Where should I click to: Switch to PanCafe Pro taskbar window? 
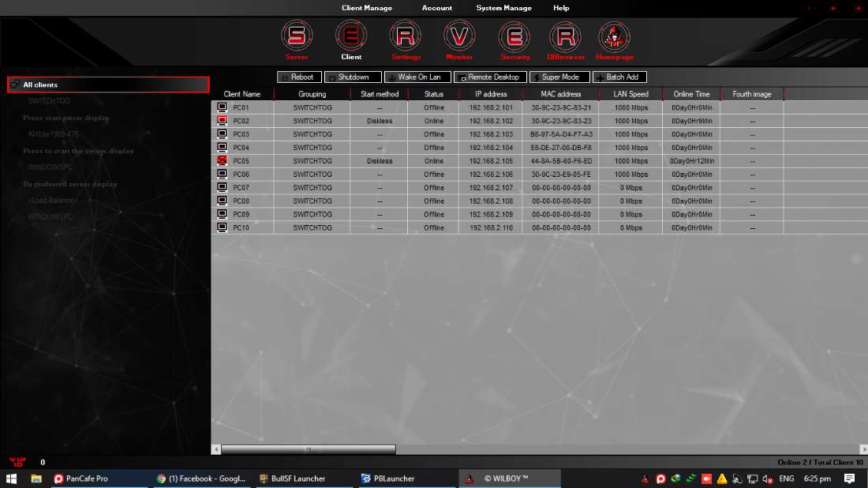pos(99,479)
